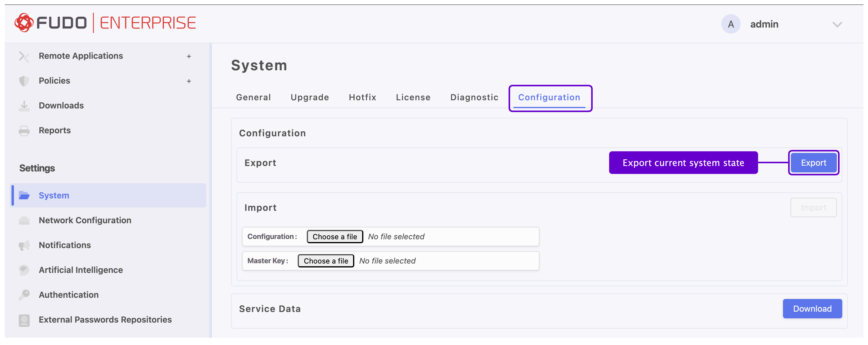Download the Service Data
Image resolution: width=868 pixels, height=345 pixels.
[x=812, y=309]
